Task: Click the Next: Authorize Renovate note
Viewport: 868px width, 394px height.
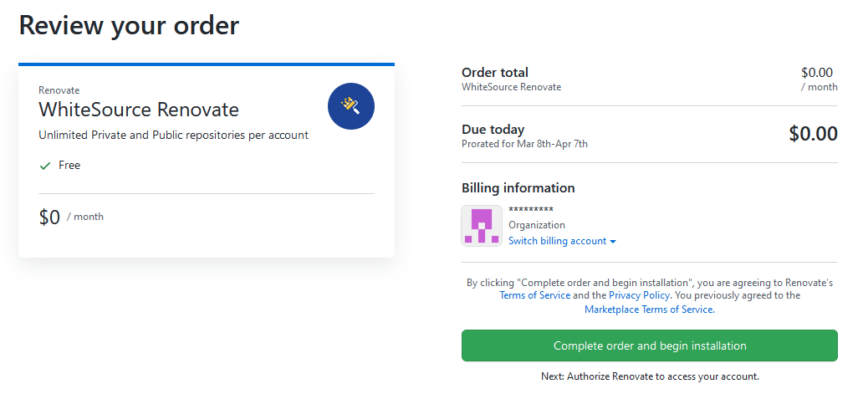Action: [x=650, y=376]
